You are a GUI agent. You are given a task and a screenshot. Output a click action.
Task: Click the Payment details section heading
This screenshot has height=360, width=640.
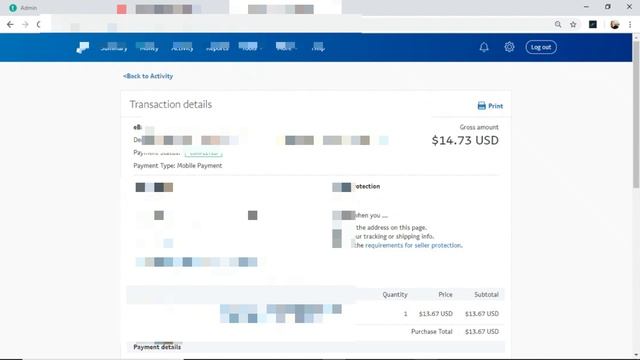pos(157,347)
